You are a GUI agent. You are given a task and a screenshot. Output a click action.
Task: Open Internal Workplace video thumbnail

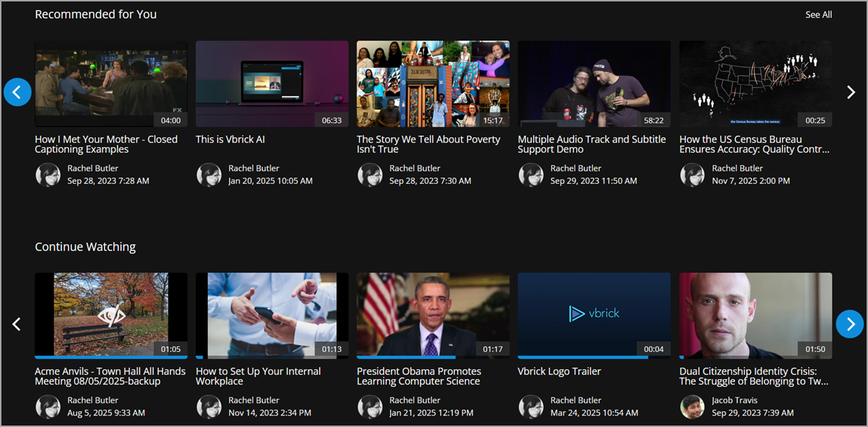pyautogui.click(x=272, y=315)
